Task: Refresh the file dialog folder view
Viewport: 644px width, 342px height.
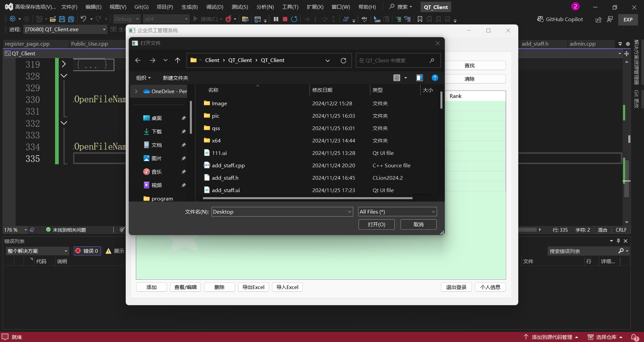Action: pos(343,60)
